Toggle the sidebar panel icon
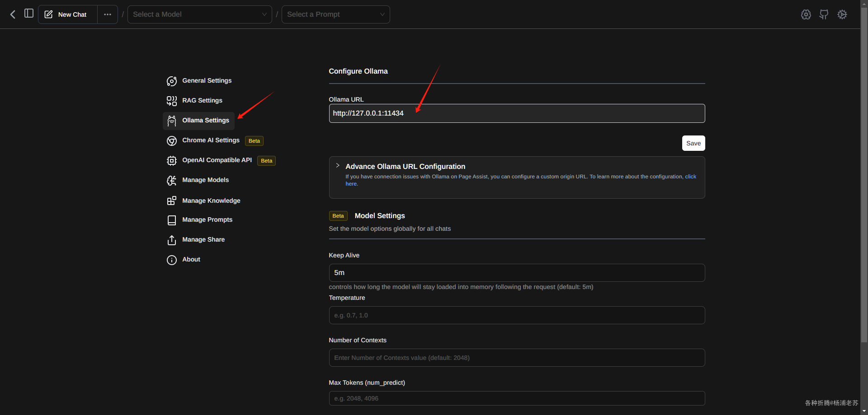Screen dimensions: 868x415 (x=29, y=14)
